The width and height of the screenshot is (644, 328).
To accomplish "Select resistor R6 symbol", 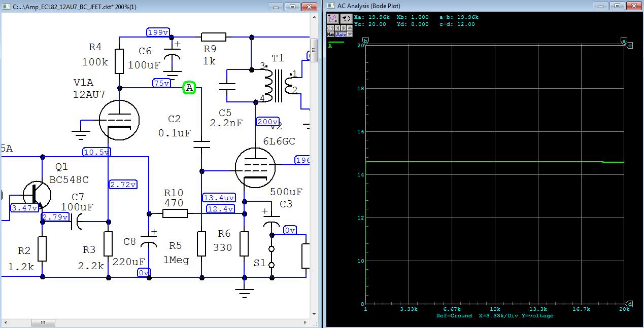I will [x=245, y=244].
